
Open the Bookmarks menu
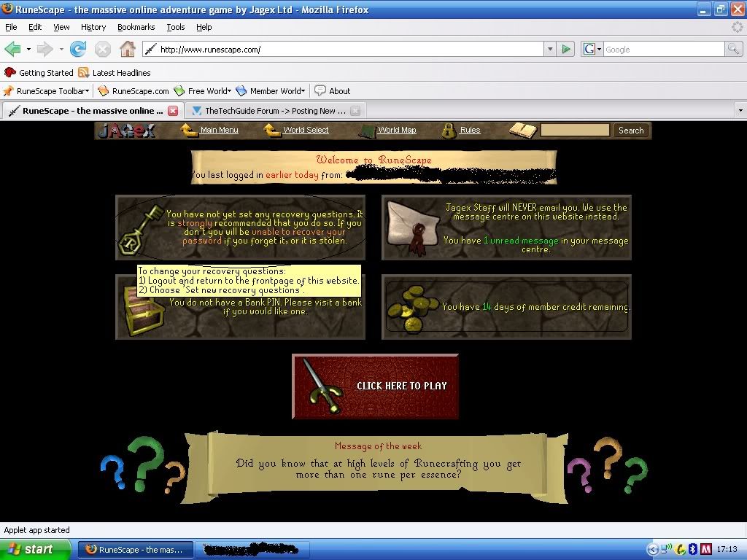[136, 27]
